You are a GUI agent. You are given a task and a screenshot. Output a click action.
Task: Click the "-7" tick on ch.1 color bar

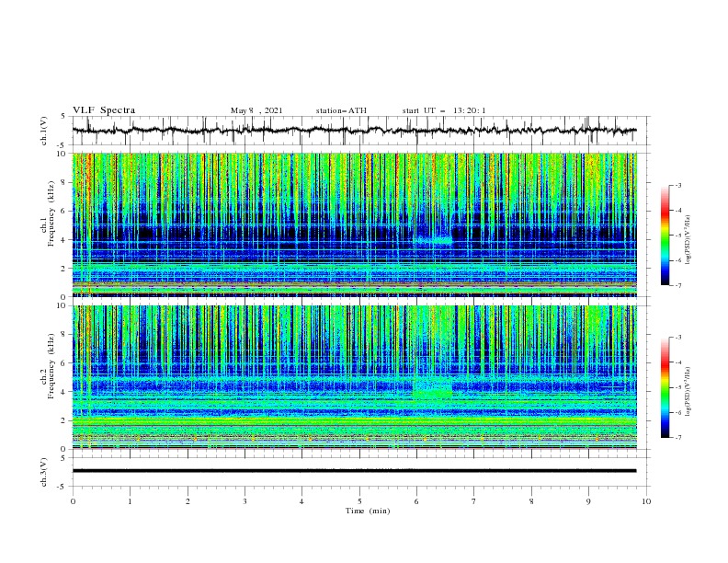point(678,285)
